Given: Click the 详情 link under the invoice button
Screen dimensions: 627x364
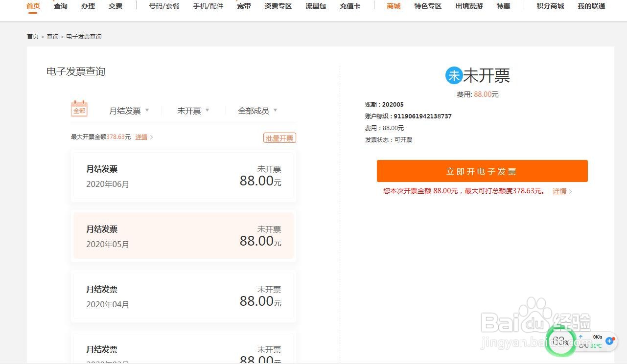Looking at the screenshot, I should (559, 191).
